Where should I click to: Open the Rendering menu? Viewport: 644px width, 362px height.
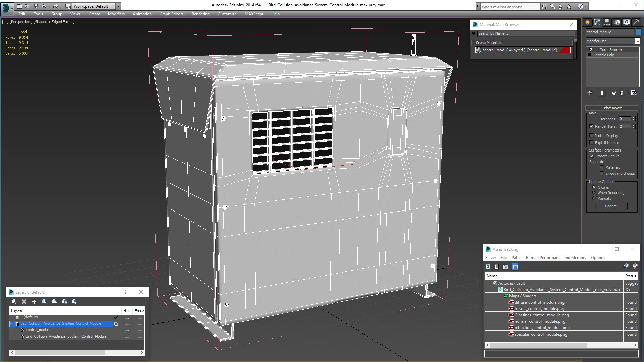pos(200,14)
